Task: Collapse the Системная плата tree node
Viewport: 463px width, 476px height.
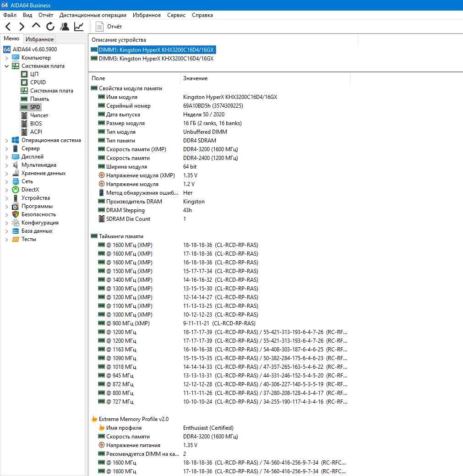Action: coord(7,66)
